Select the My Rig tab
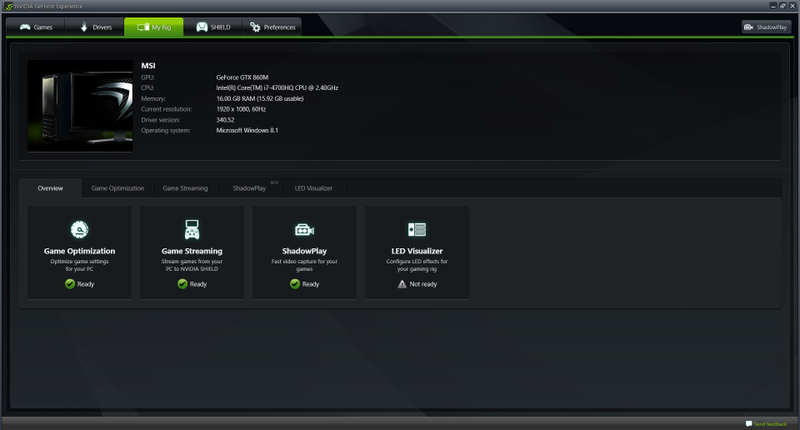The image size is (800, 430). (x=154, y=27)
